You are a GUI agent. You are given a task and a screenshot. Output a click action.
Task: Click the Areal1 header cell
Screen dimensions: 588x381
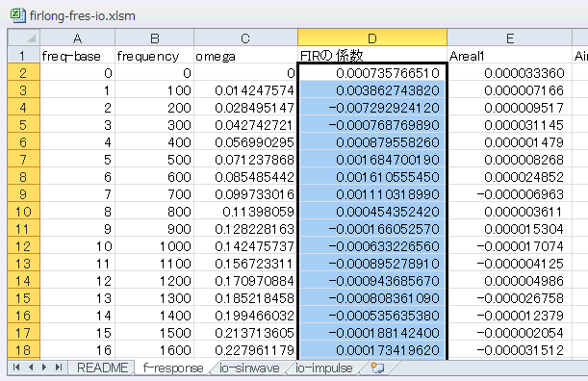[x=510, y=56]
